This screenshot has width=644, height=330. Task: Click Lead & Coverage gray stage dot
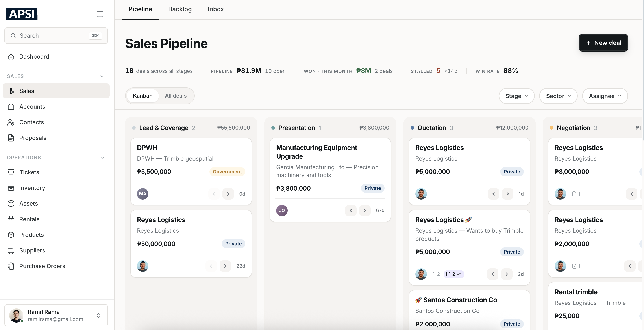click(134, 128)
